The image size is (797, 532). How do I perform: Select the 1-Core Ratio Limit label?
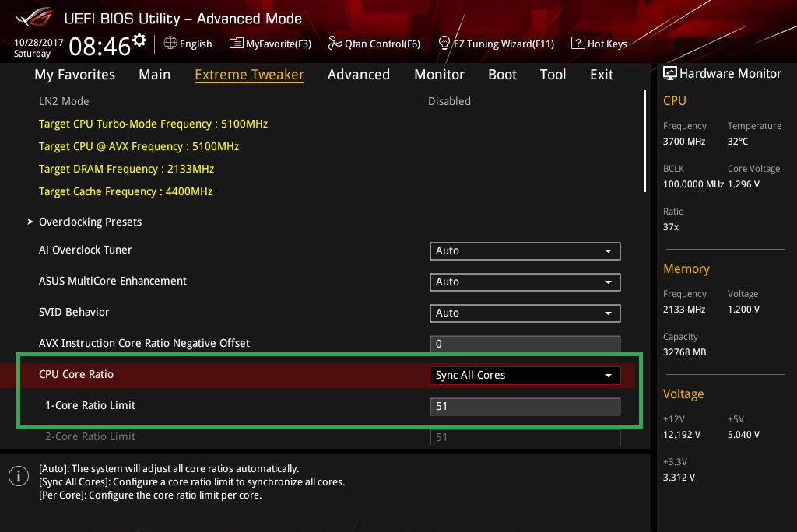tap(90, 405)
